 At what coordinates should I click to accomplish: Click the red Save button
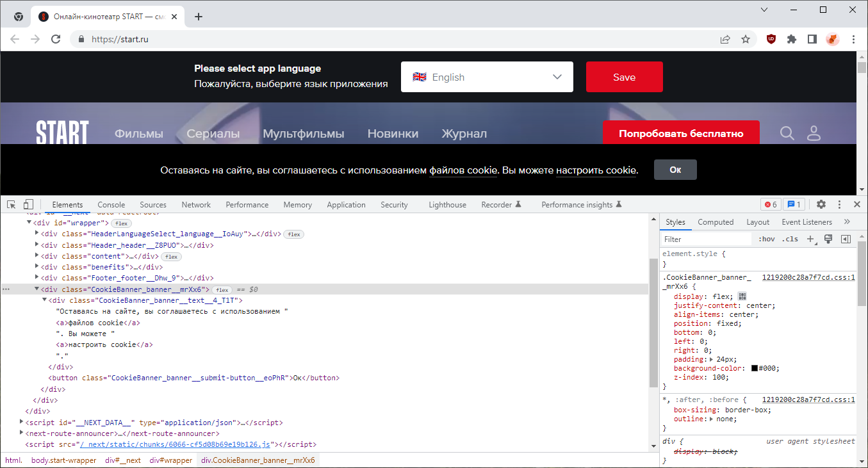coord(624,77)
